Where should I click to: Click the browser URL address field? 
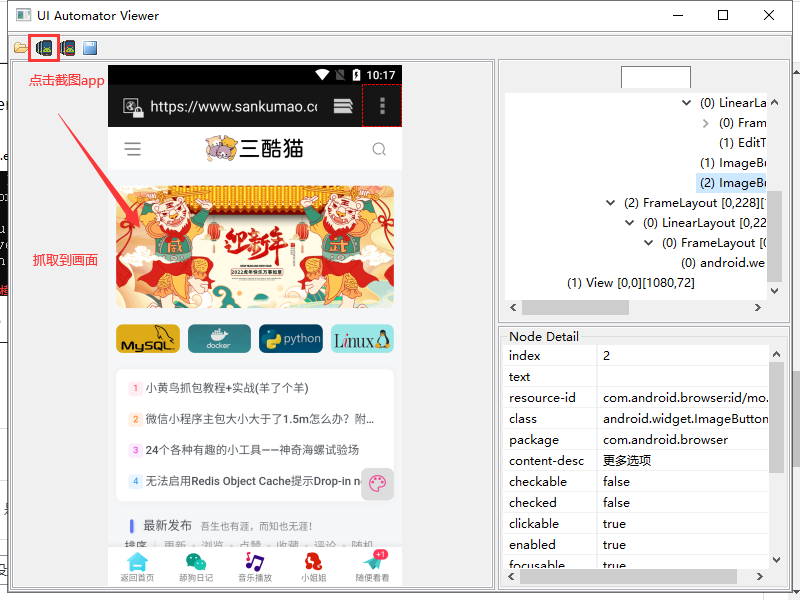(x=233, y=106)
